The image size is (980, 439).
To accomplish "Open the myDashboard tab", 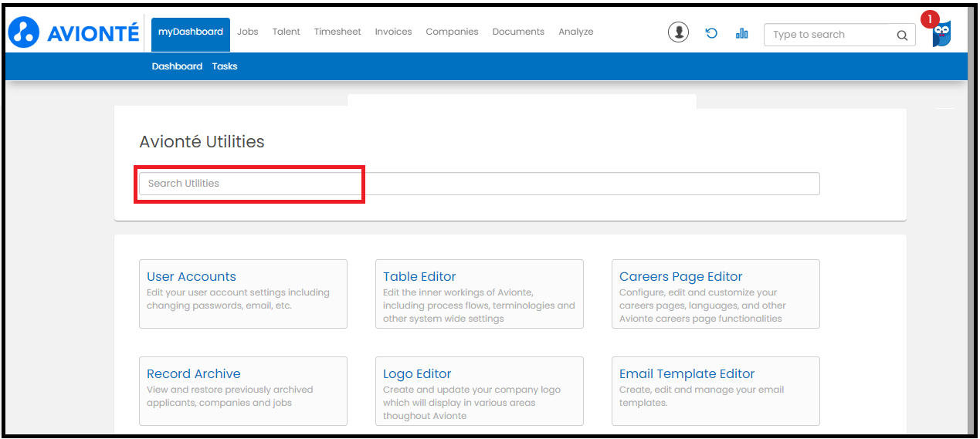I will pyautogui.click(x=191, y=35).
